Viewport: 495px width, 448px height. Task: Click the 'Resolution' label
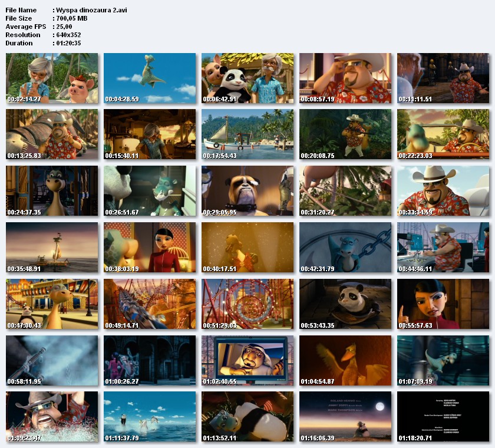[23, 35]
